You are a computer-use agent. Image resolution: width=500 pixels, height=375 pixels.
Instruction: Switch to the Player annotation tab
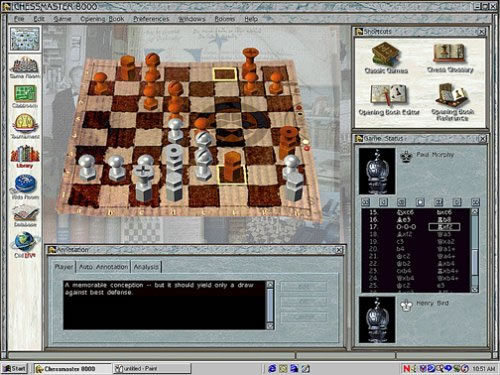point(64,267)
